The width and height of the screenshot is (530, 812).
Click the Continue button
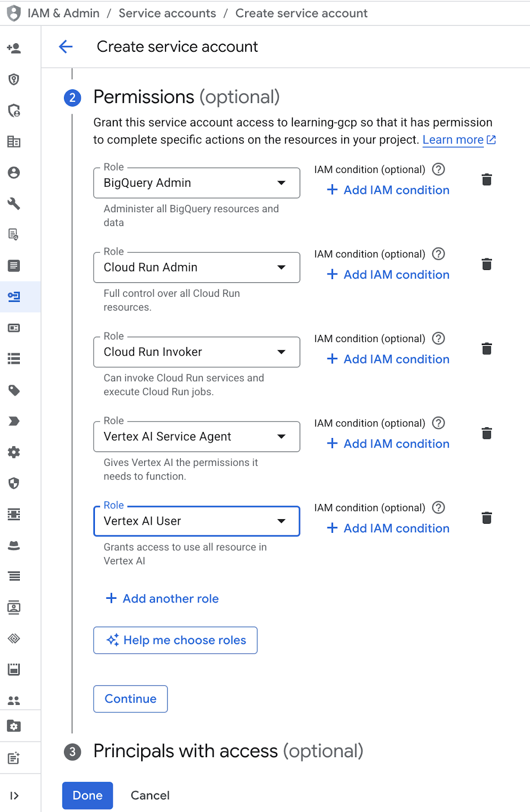[x=130, y=699]
